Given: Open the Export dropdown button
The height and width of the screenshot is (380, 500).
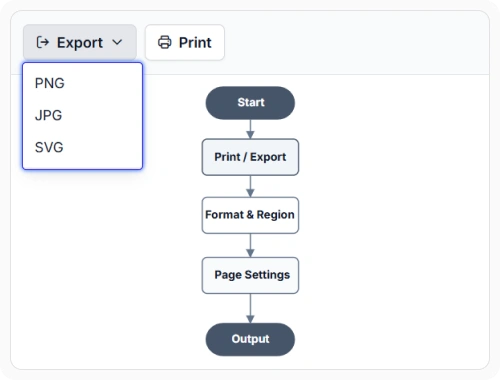Looking at the screenshot, I should [x=80, y=42].
